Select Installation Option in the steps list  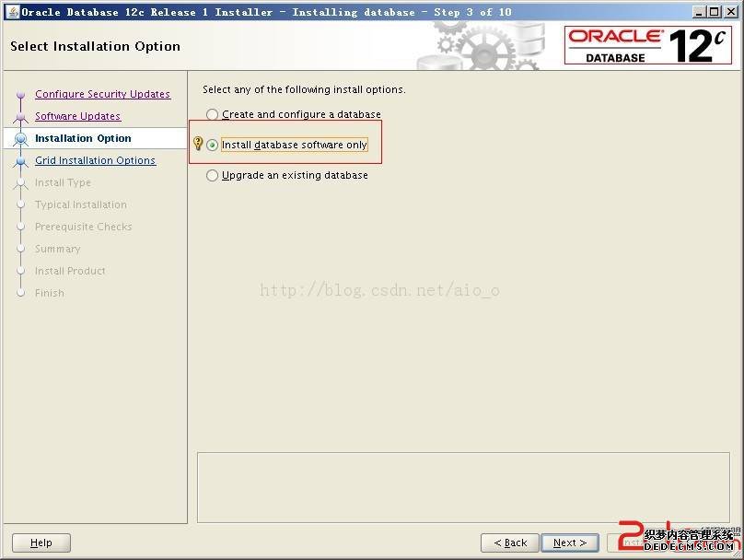pyautogui.click(x=83, y=139)
